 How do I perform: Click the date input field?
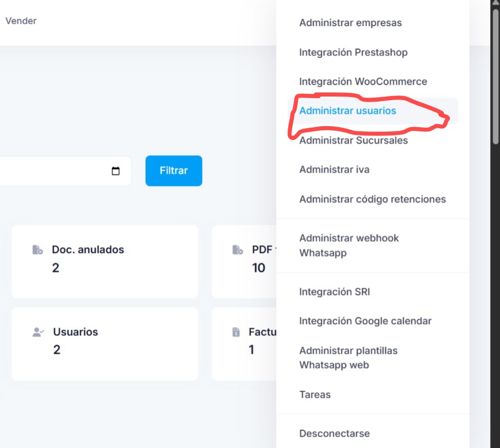tap(61, 171)
